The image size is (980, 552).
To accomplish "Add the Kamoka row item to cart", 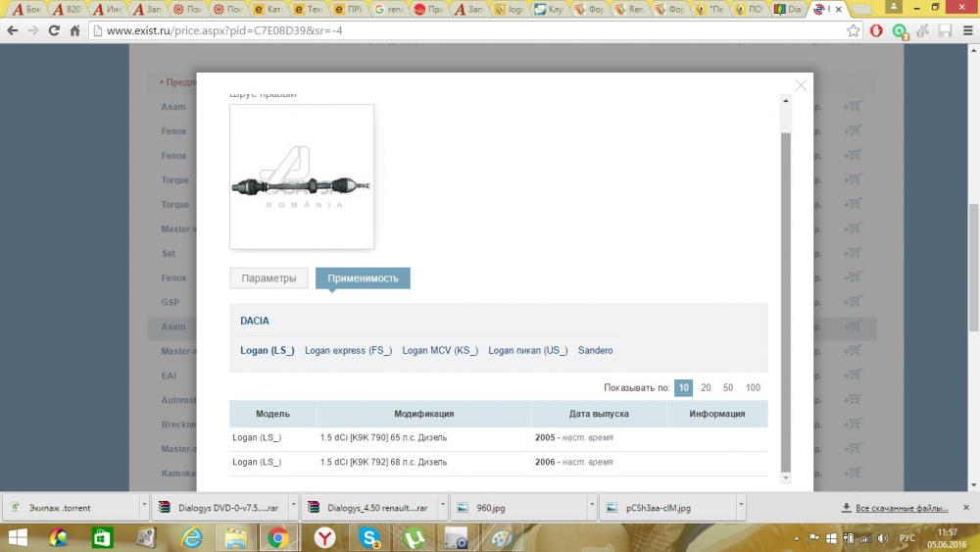I will coord(852,473).
